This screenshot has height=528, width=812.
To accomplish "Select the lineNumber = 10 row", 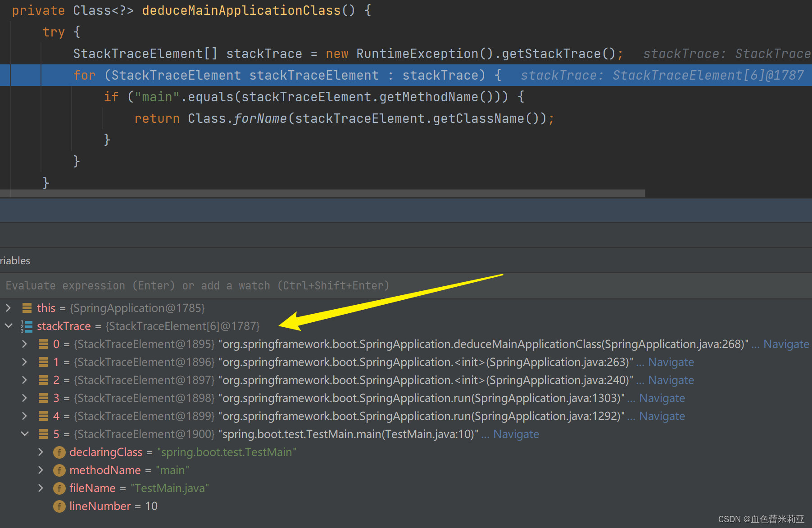I will [406, 506].
